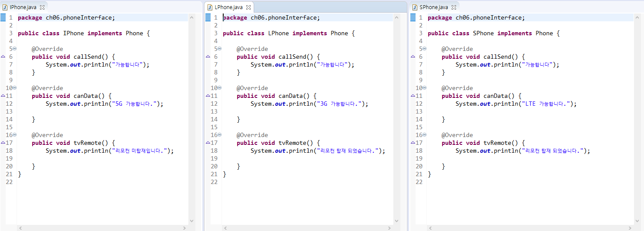Click "public void callSend()" in SPhone.java
Image resolution: width=644 pixels, height=231 pixels.
point(480,57)
